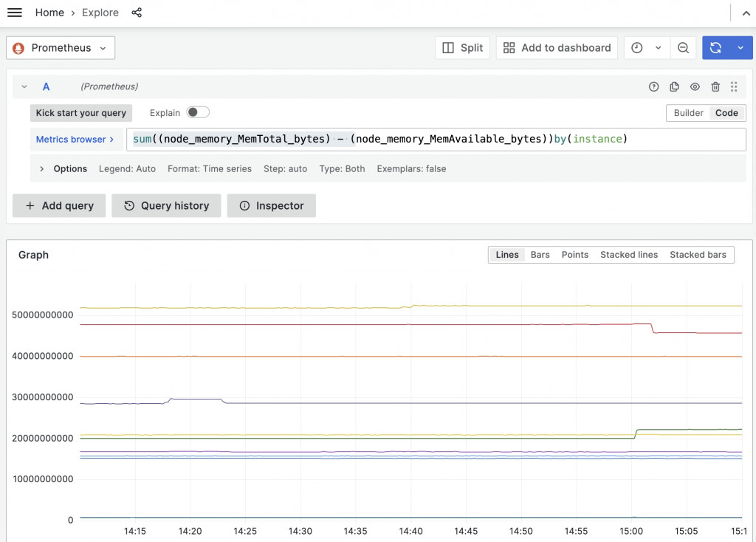Open the Metrics browser link

(75, 140)
